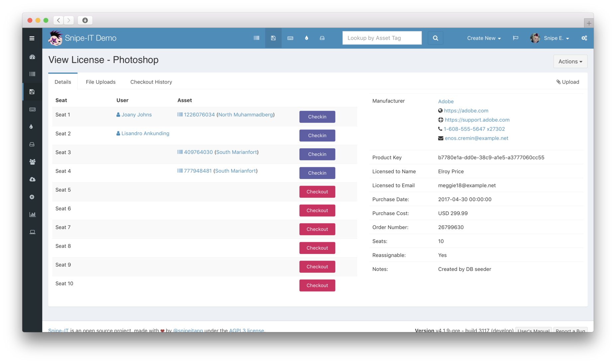Checkin Seat 1 from Joany Johns
The height and width of the screenshot is (364, 616).
pyautogui.click(x=317, y=117)
